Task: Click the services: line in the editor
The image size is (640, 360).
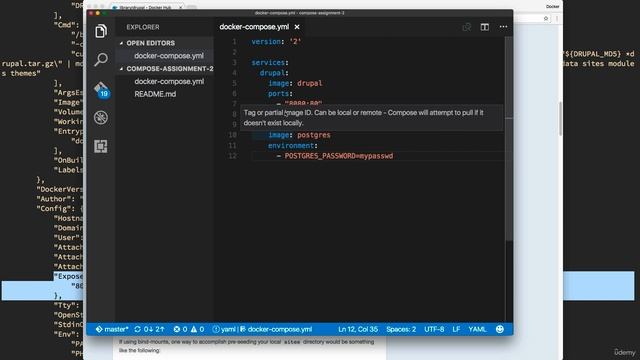Action: click(x=270, y=62)
